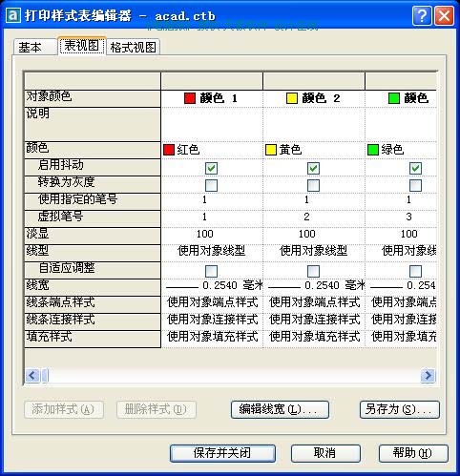Click the 保存并关闭 button
This screenshot has width=460, height=476.
point(222,453)
